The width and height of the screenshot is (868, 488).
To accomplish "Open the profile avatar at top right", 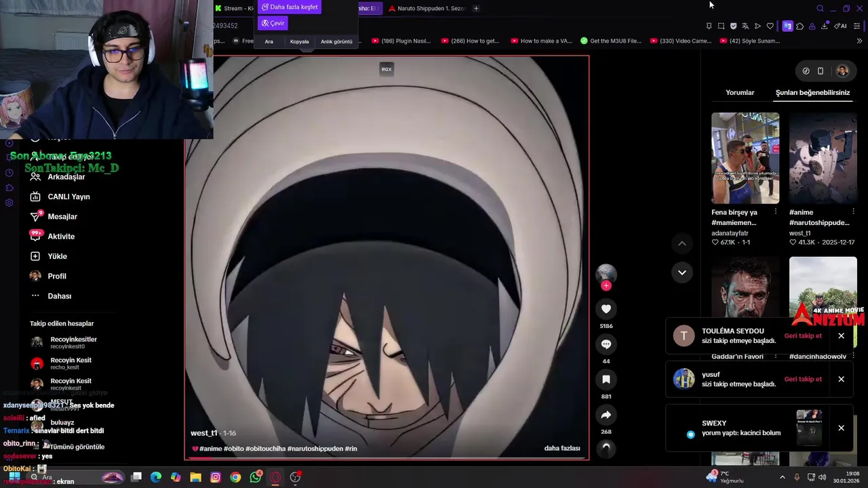I will tap(842, 70).
